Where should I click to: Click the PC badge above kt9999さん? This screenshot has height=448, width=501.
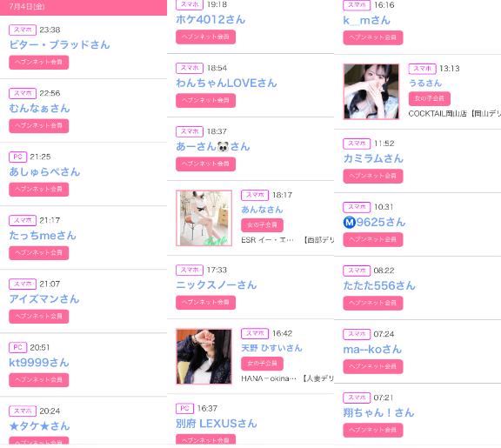pos(18,347)
